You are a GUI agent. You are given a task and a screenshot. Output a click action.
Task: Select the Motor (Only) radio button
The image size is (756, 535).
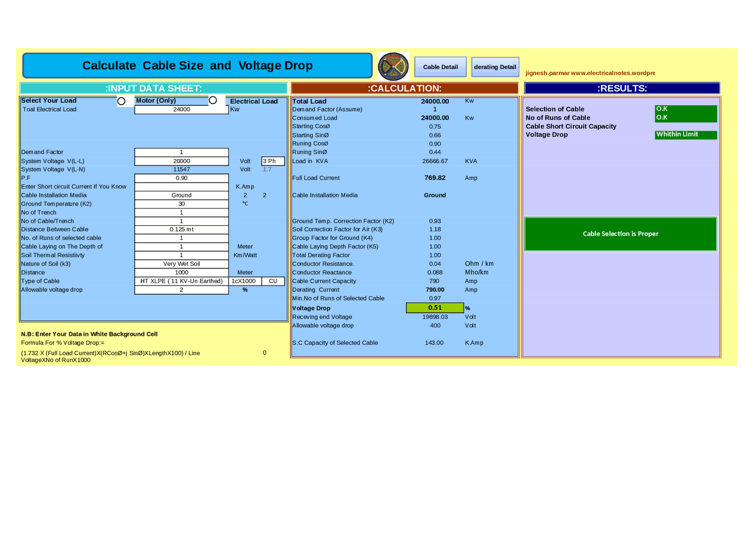(213, 100)
